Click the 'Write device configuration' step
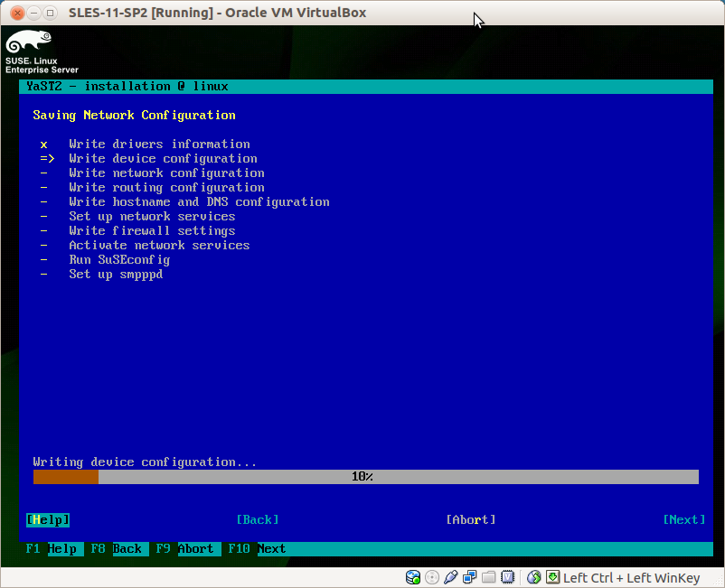Screen dimensions: 725x588 pyautogui.click(x=164, y=158)
